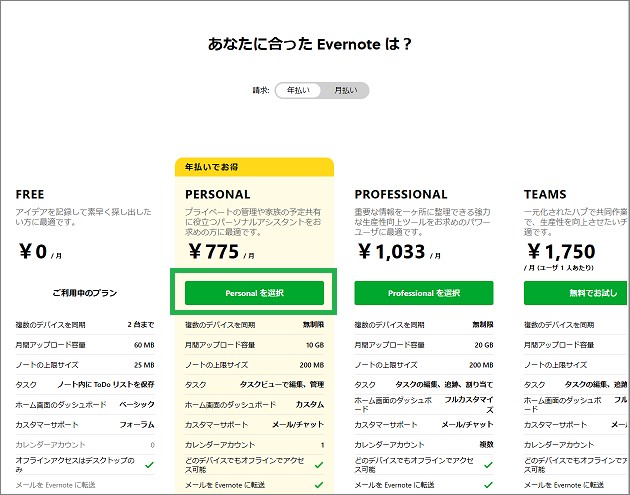Image resolution: width=630 pixels, height=495 pixels.
Task: Select the PERSONAL plan heading
Action: pyautogui.click(x=218, y=194)
